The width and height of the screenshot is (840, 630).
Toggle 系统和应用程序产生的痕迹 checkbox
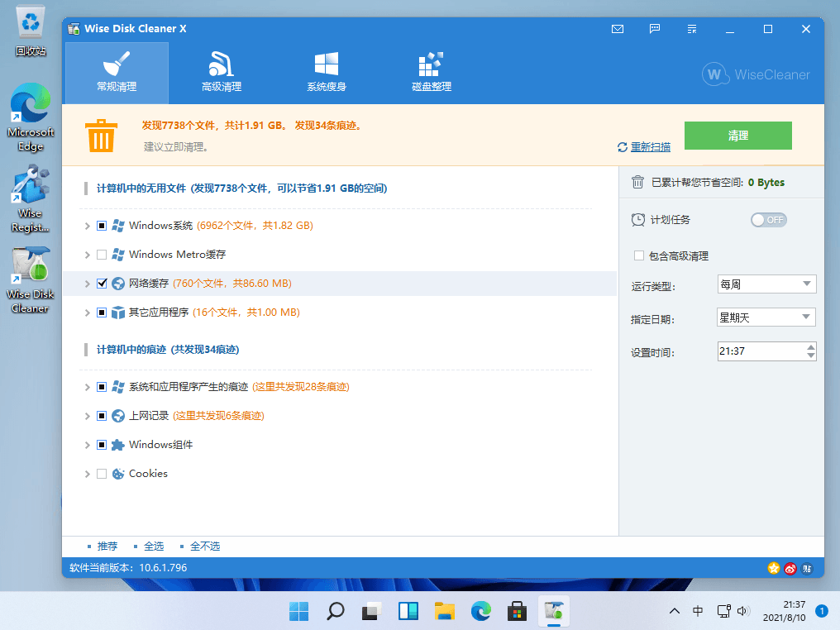click(x=102, y=387)
